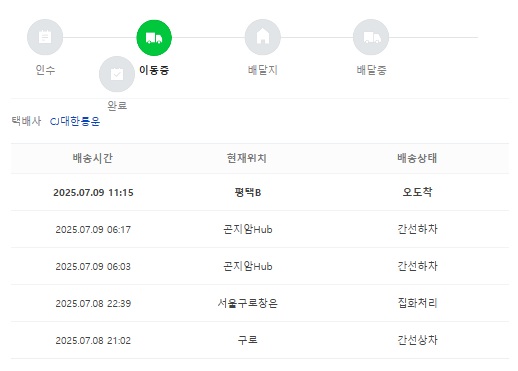Select the 2025.07.09 11:15 timestamp
This screenshot has width=518, height=371.
93,192
